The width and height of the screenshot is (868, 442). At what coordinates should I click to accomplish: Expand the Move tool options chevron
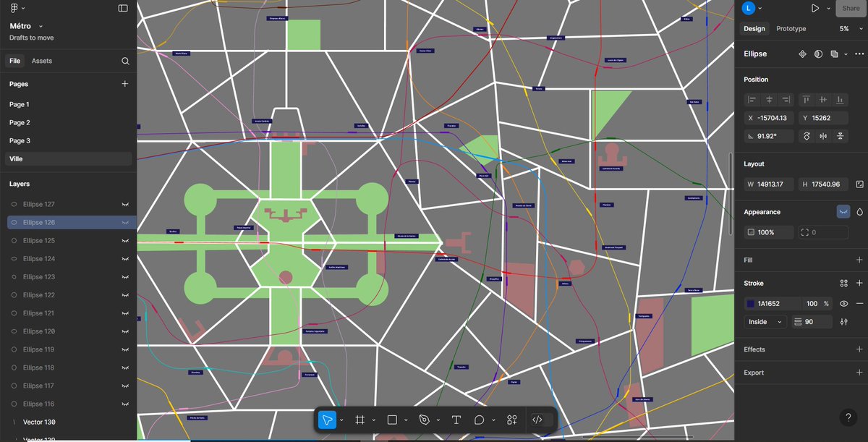click(341, 420)
